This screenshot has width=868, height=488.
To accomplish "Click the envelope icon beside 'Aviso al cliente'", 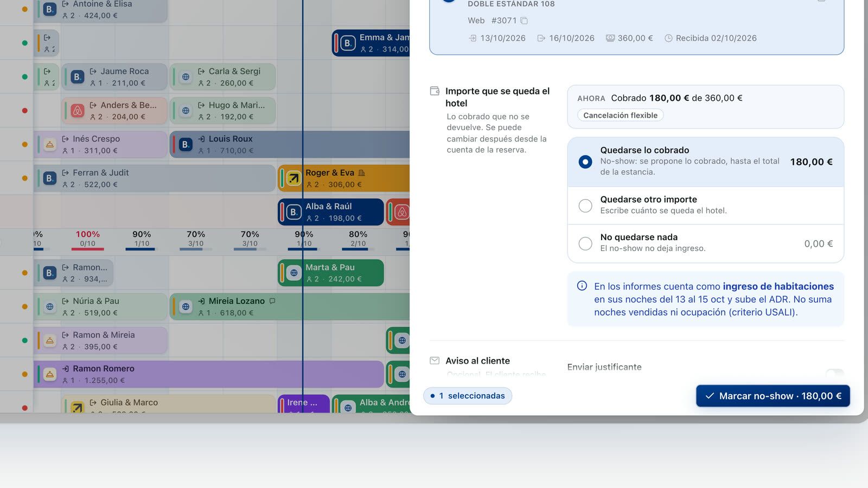I will (435, 361).
